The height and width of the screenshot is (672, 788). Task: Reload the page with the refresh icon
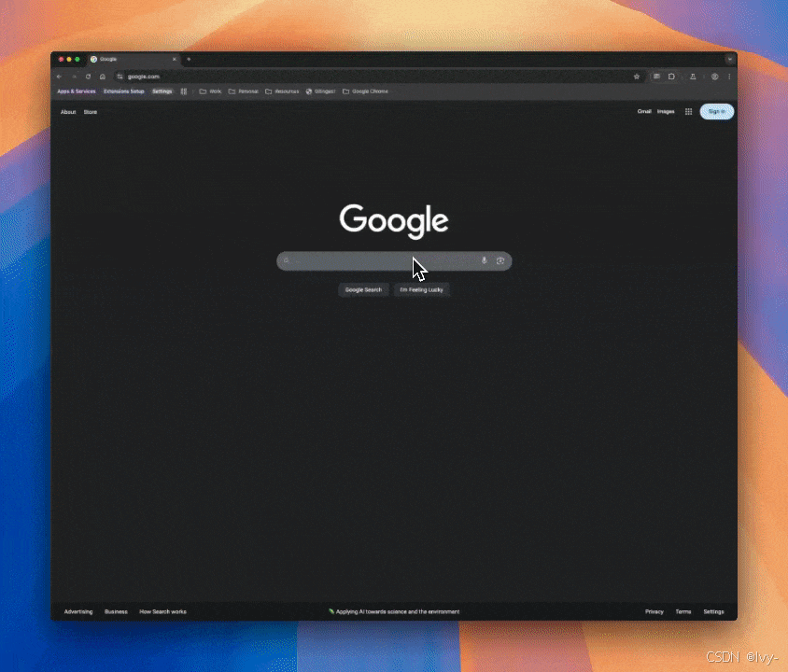tap(88, 77)
